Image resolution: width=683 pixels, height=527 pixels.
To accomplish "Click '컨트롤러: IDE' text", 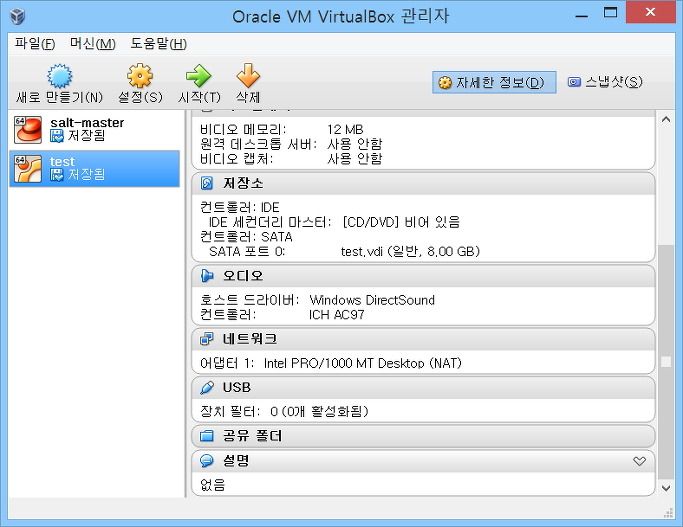I will click(x=240, y=207).
